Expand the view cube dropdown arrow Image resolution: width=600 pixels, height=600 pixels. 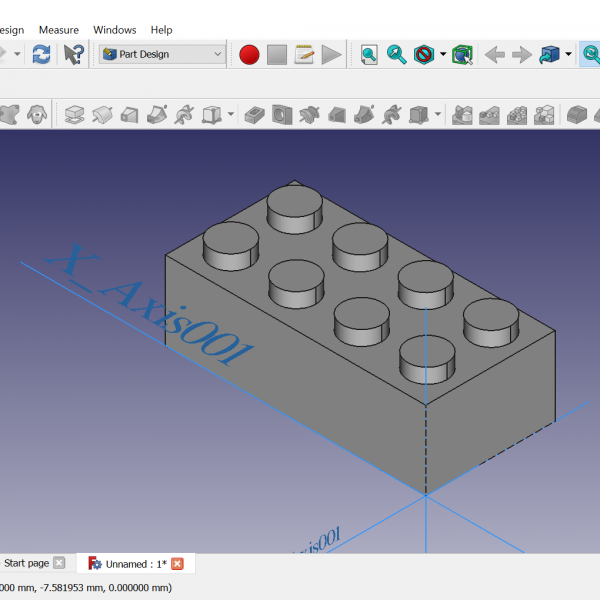(568, 55)
